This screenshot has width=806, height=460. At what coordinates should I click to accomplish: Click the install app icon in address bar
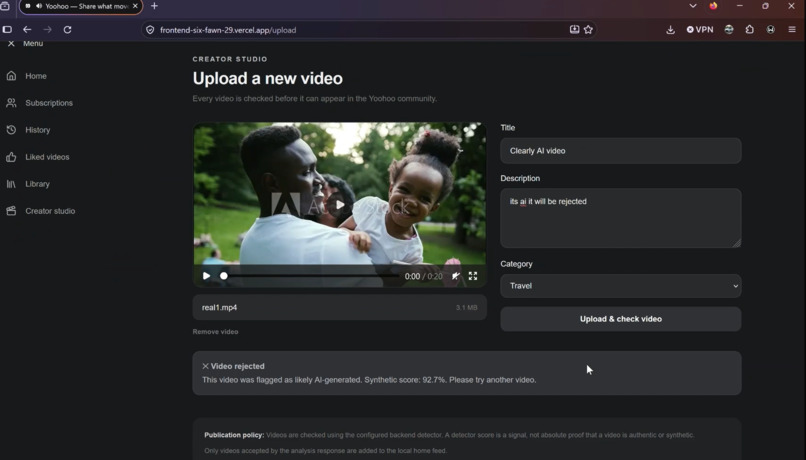point(574,30)
